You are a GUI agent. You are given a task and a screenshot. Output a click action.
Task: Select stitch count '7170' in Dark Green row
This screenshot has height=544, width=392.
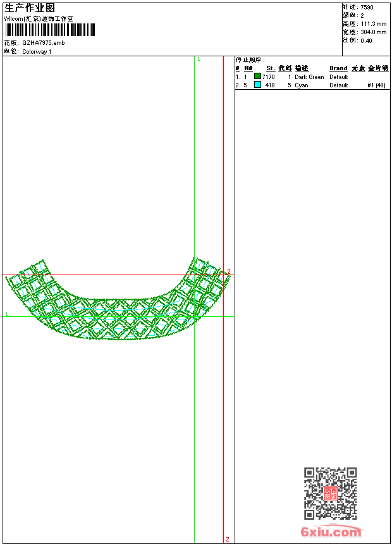269,77
